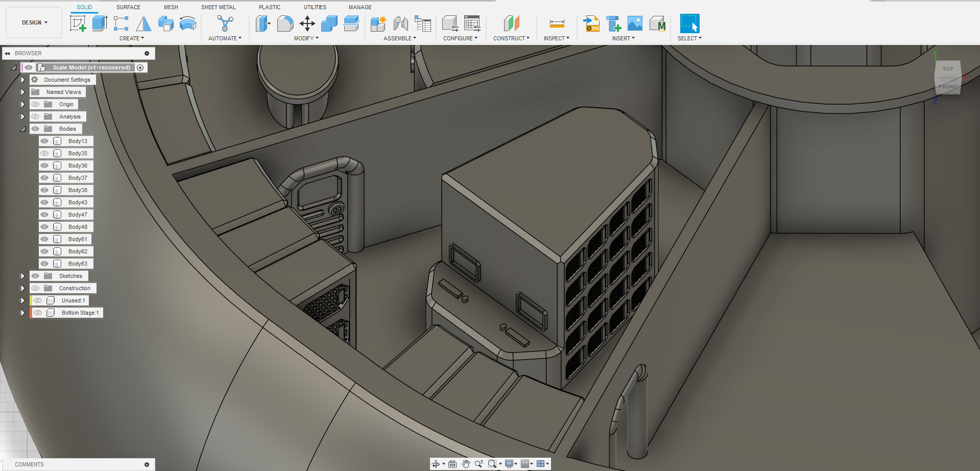The image size is (980, 471).
Task: Activate the Scale Model component radio button
Action: [x=140, y=67]
